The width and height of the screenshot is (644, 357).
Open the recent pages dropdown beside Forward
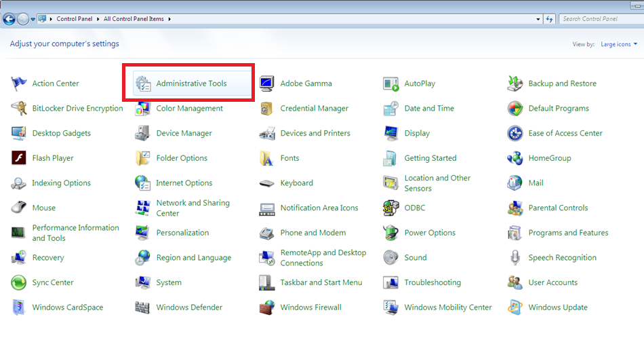click(x=33, y=19)
